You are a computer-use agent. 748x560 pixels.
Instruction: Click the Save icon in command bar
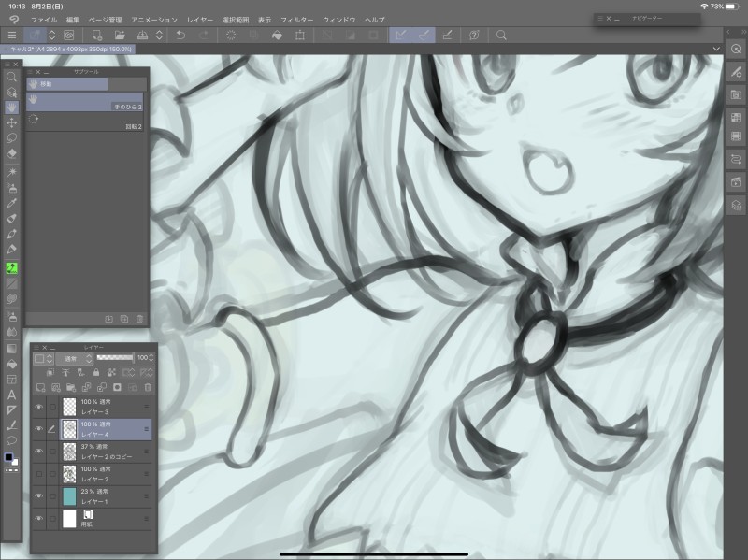(142, 36)
